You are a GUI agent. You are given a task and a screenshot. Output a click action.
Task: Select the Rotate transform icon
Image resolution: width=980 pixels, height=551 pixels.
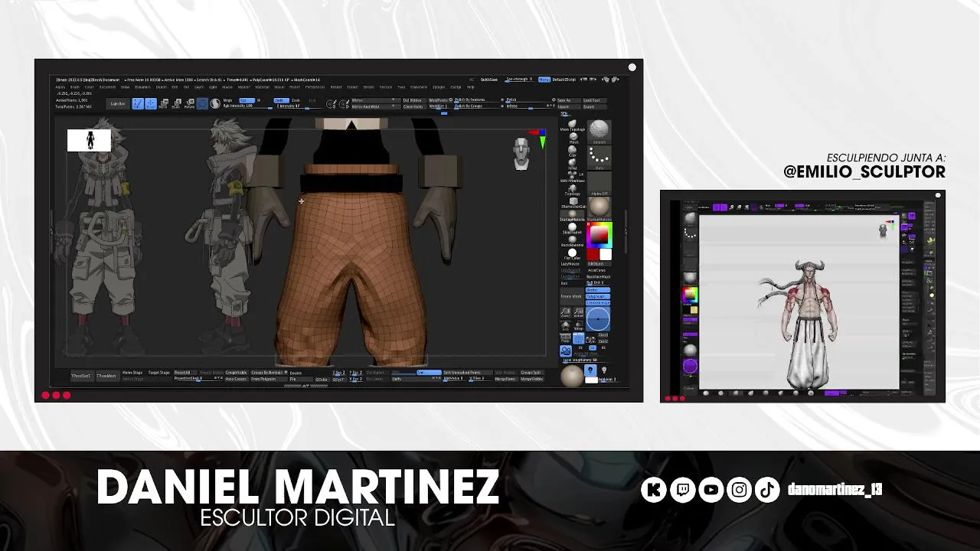point(189,103)
